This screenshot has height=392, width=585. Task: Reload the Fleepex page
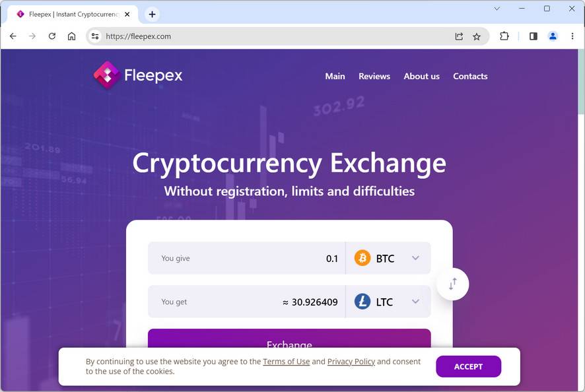tap(52, 36)
